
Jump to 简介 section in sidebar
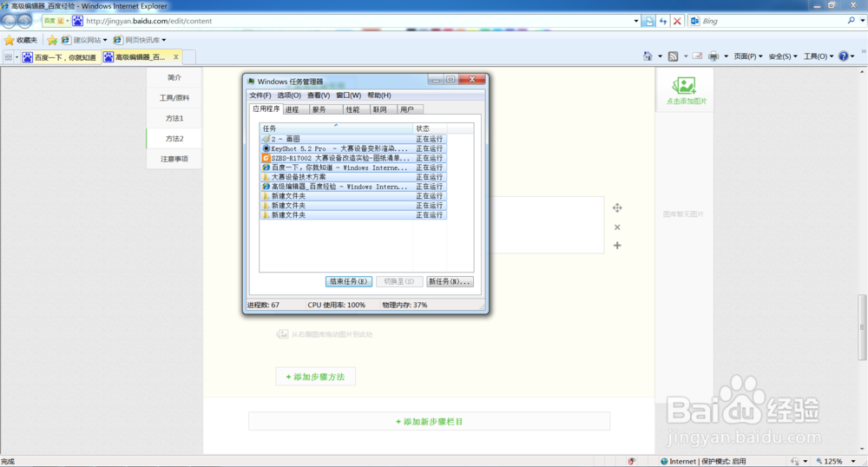click(x=174, y=77)
